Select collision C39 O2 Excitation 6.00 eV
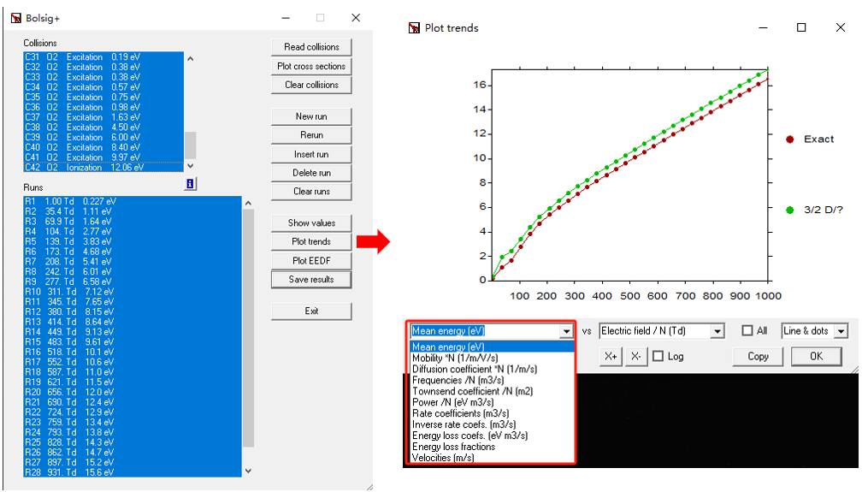Screen dimensions: 868x492 (103, 138)
